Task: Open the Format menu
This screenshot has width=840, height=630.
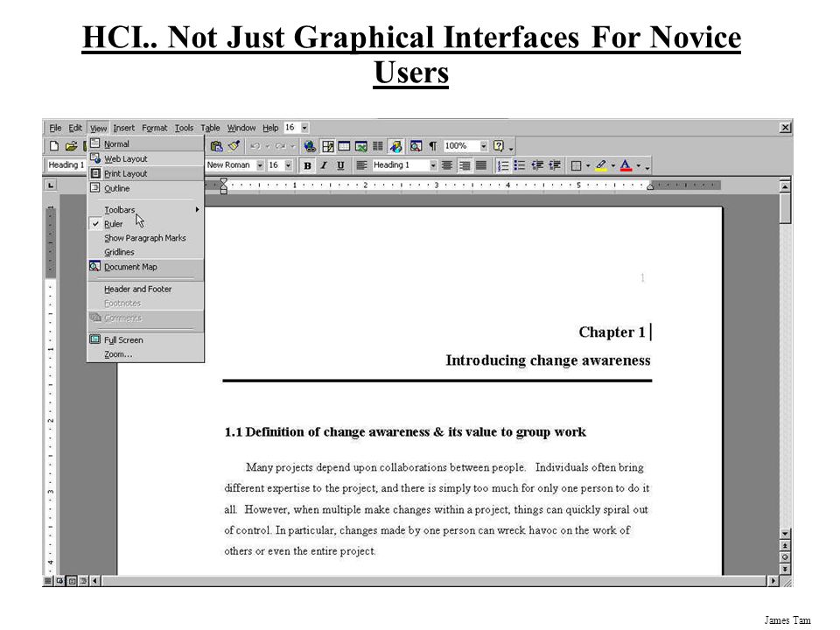Action: pyautogui.click(x=154, y=128)
